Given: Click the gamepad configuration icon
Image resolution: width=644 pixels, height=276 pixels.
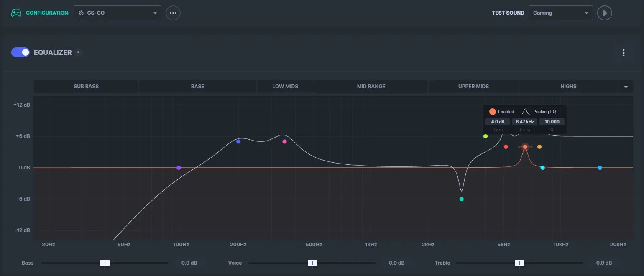Looking at the screenshot, I should pyautogui.click(x=16, y=13).
